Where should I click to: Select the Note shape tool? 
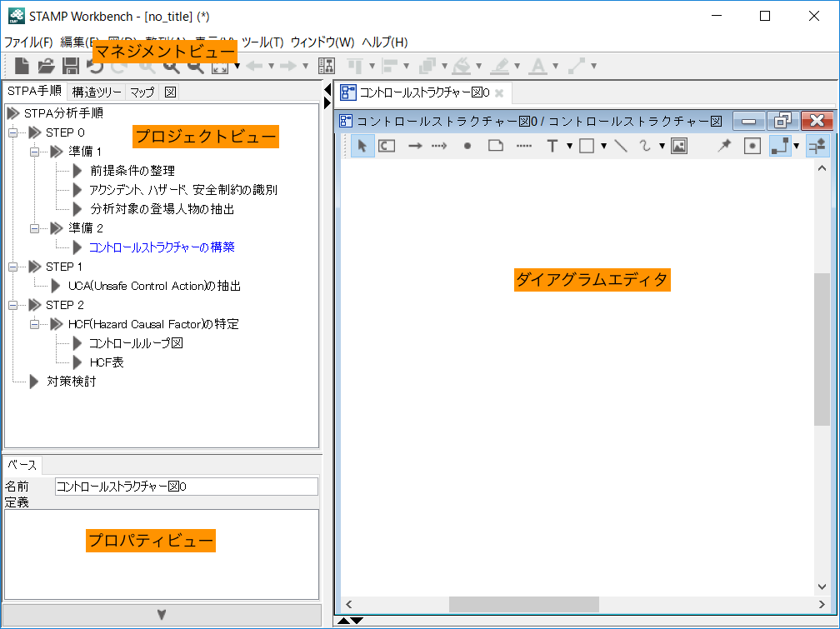point(496,146)
